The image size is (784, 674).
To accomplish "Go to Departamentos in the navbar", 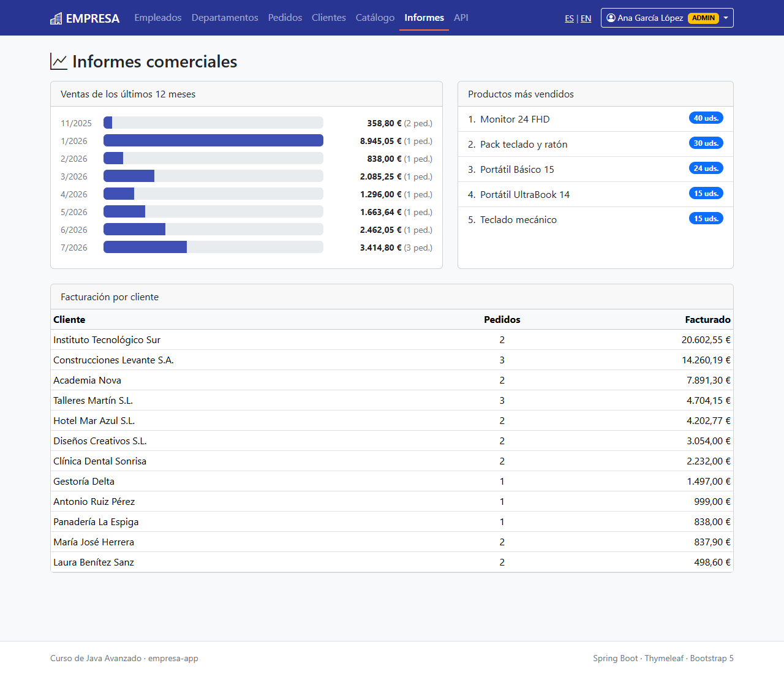I will (225, 18).
